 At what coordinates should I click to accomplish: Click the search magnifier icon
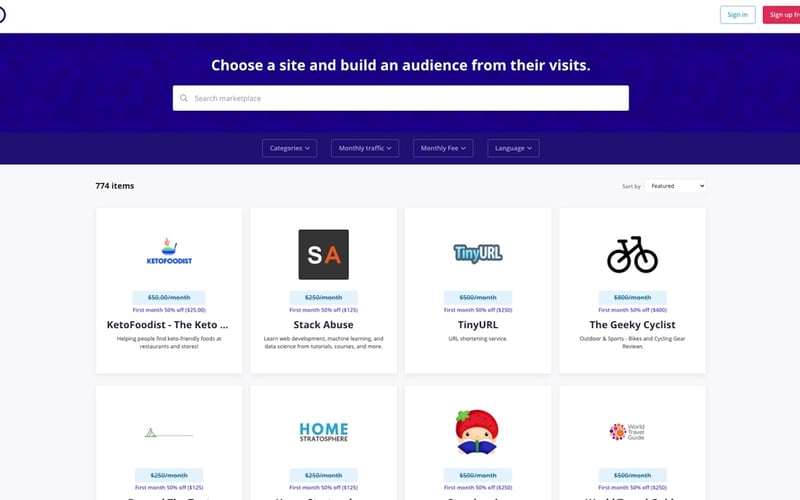tap(184, 98)
